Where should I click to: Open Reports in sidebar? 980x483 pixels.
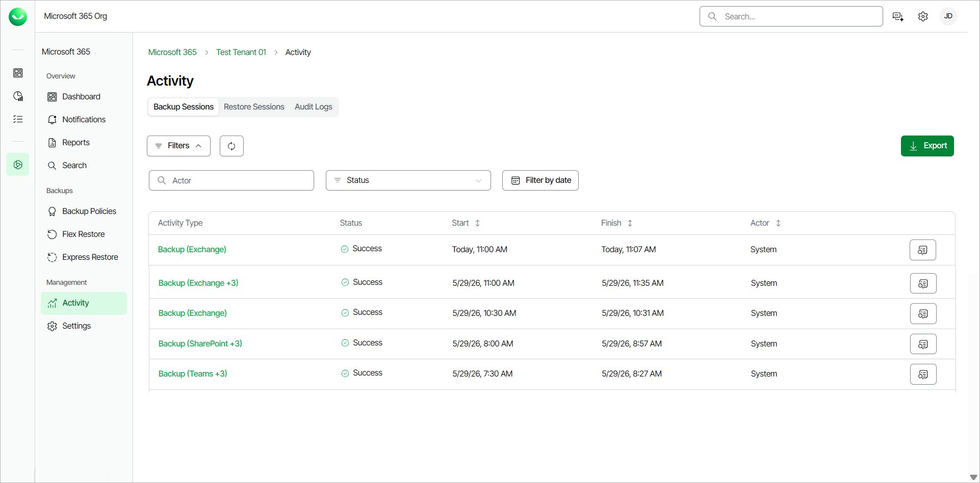[84, 143]
